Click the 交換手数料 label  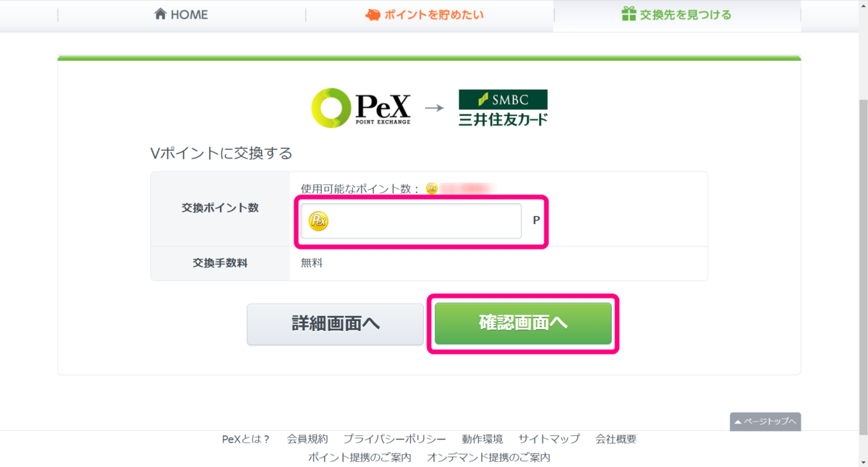point(220,263)
